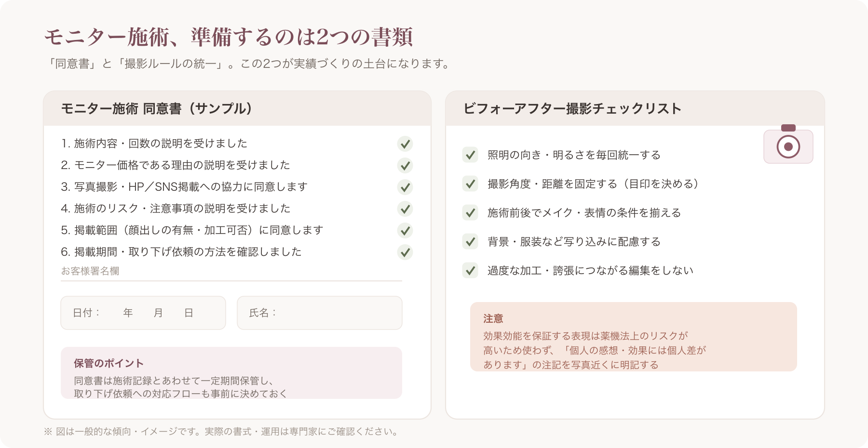This screenshot has height=448, width=868.
Task: Click the camera icon in checklist panel
Action: 788,144
